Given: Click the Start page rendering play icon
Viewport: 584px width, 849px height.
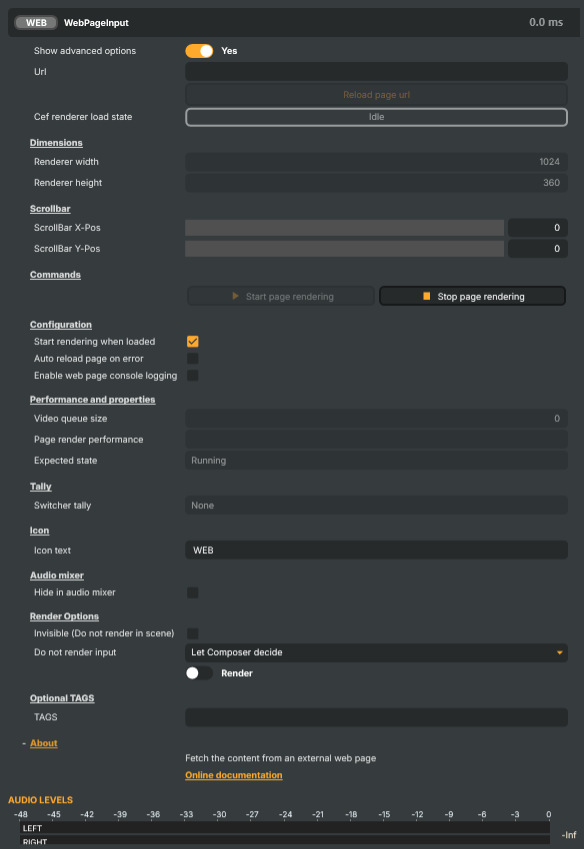Looking at the screenshot, I should pos(235,296).
